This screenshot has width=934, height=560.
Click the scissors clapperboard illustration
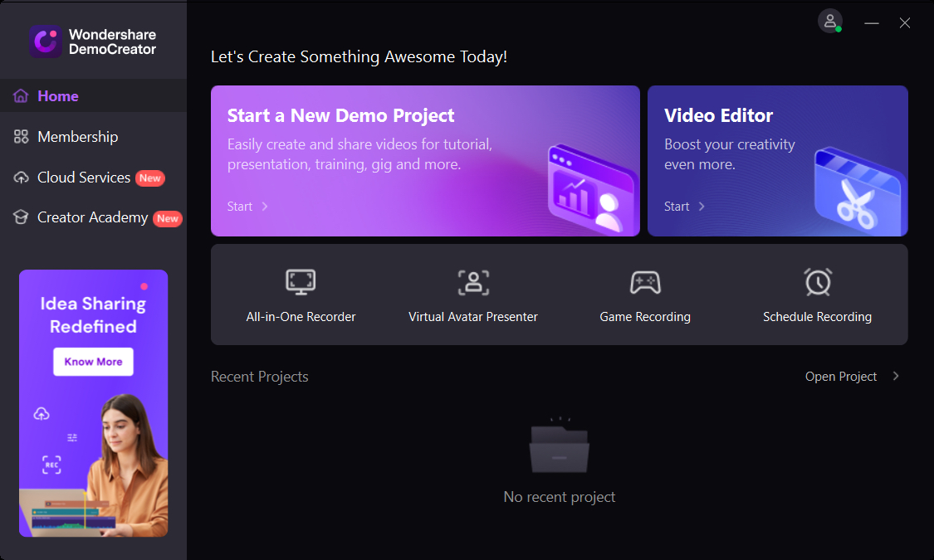[x=859, y=191]
